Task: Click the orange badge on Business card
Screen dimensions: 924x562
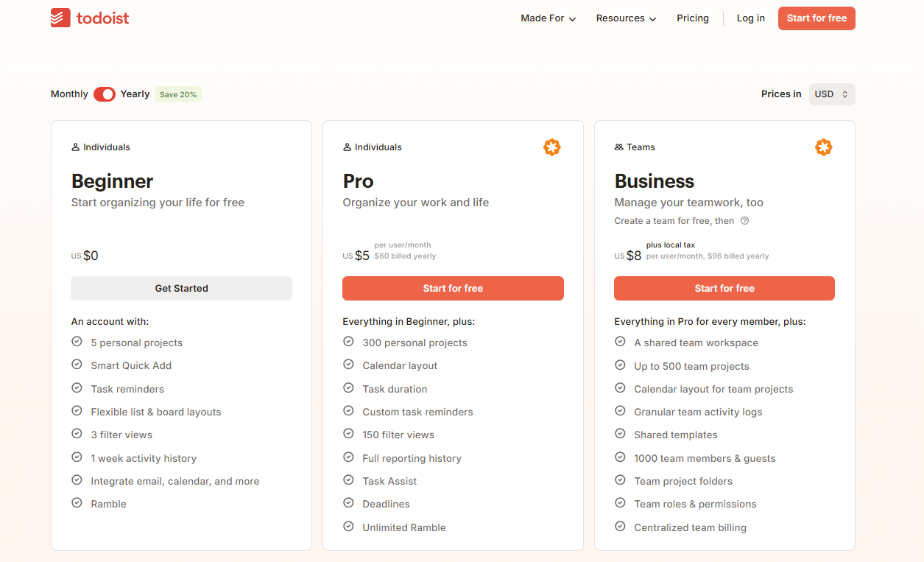Action: click(824, 147)
